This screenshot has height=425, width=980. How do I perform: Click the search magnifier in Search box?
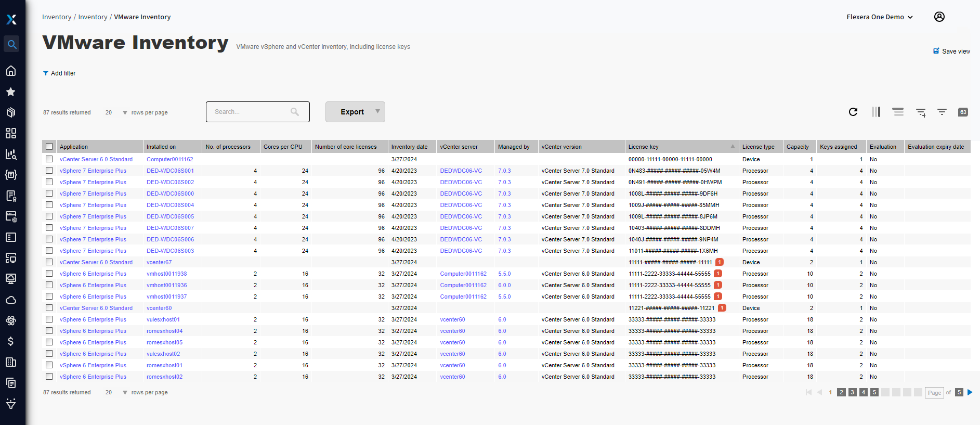[x=295, y=112]
